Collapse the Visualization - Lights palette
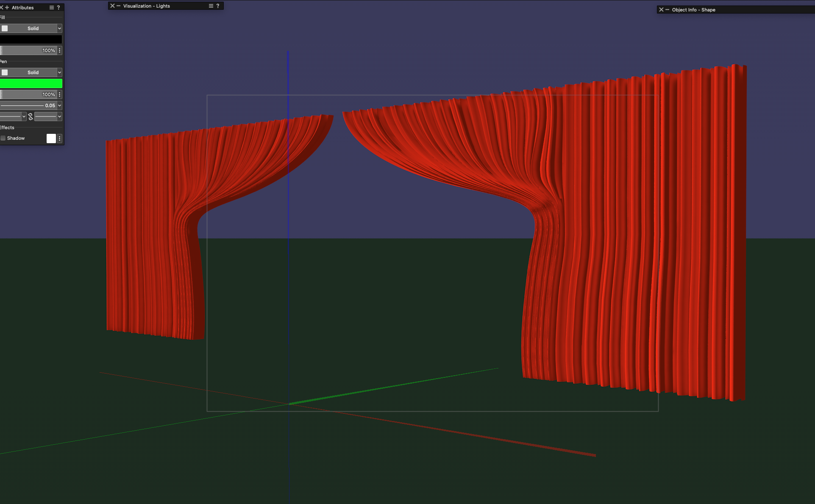Viewport: 815px width, 504px height. coord(119,6)
